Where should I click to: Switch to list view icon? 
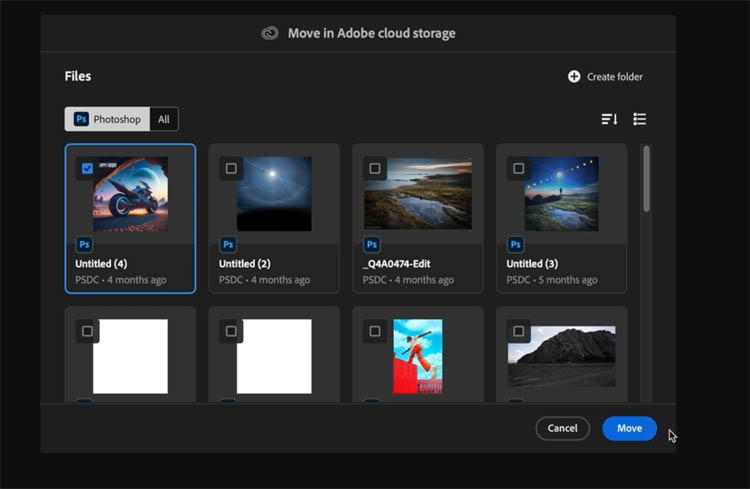point(640,119)
